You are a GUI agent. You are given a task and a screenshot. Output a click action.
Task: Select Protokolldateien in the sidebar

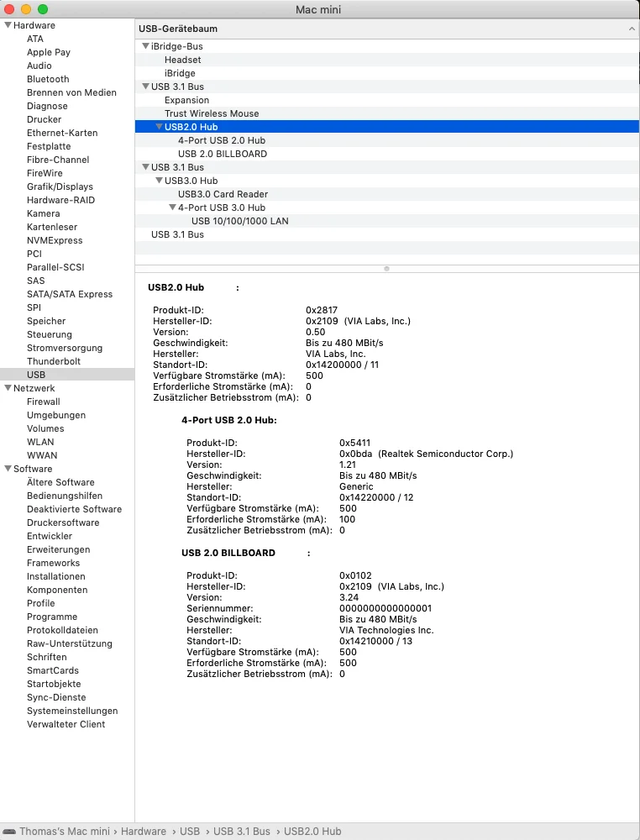[62, 630]
